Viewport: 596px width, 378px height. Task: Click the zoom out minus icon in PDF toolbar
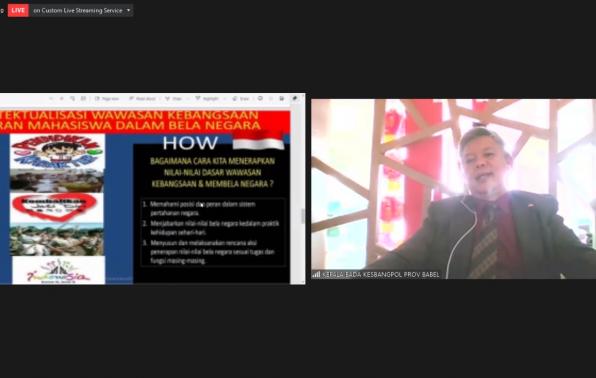51,98
